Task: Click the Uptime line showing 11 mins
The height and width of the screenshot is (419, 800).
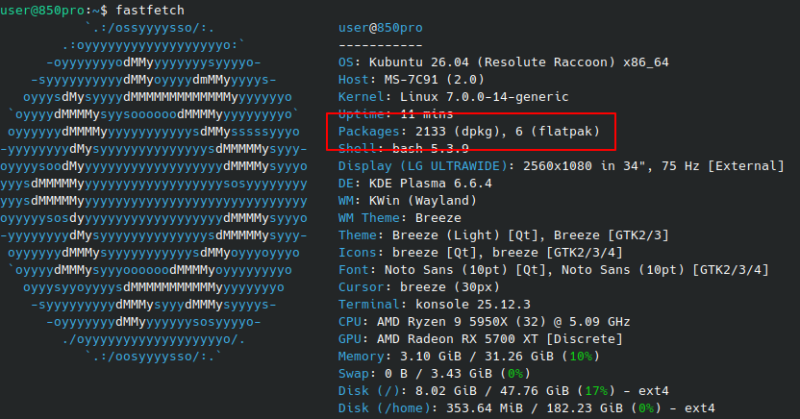Action: 398,114
